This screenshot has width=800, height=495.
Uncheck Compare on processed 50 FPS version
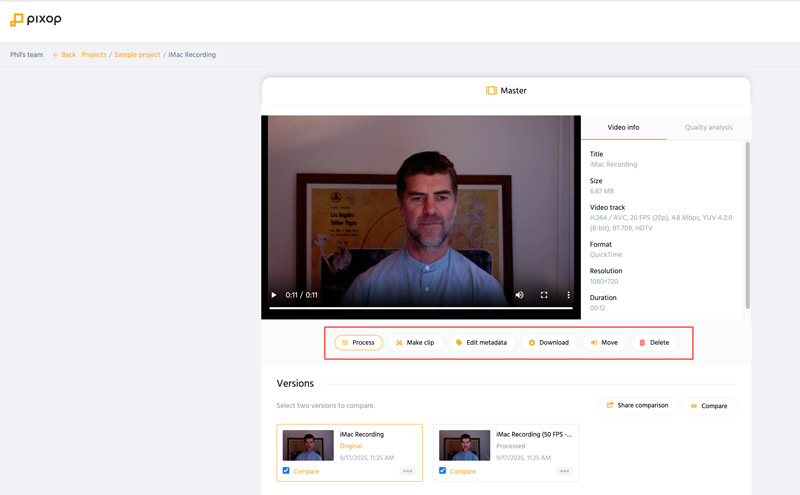tap(444, 471)
